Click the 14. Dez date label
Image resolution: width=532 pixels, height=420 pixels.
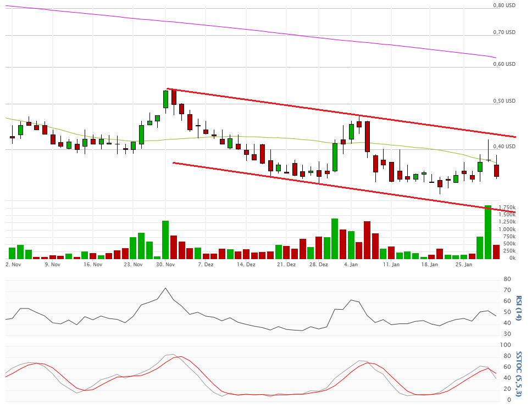[246, 265]
